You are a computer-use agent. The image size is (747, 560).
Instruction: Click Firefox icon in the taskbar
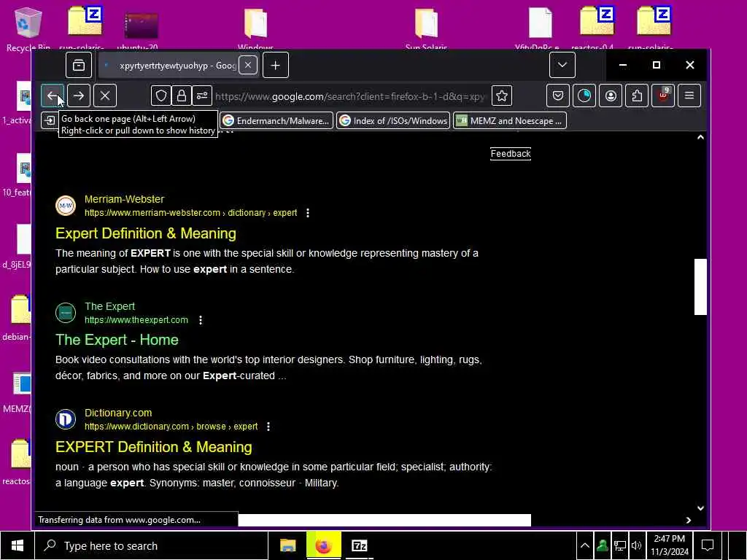click(323, 545)
